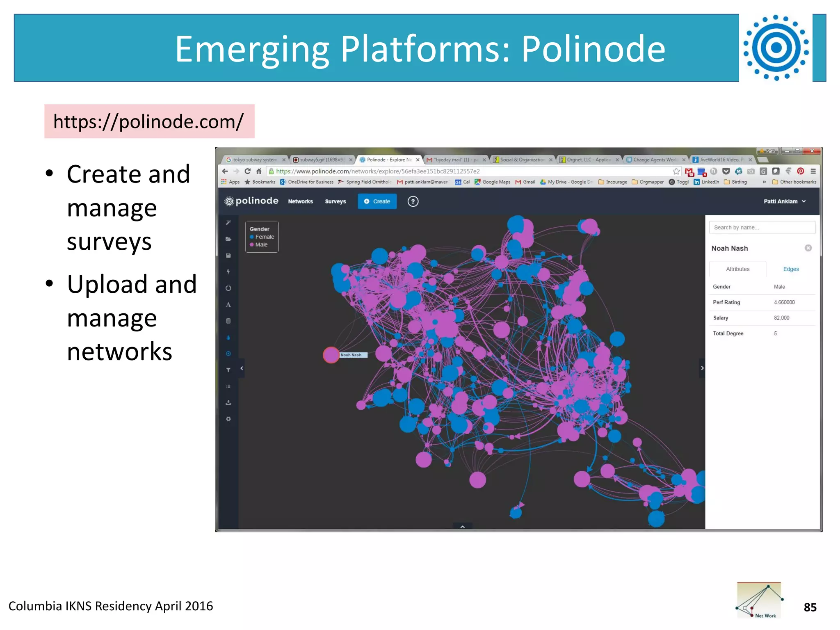Expand the bottom panel with the up chevron
This screenshot has width=840, height=630.
point(463,527)
